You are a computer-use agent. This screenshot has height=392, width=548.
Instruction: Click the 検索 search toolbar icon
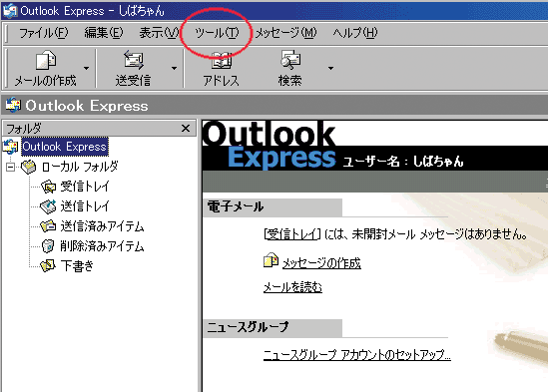pyautogui.click(x=290, y=60)
